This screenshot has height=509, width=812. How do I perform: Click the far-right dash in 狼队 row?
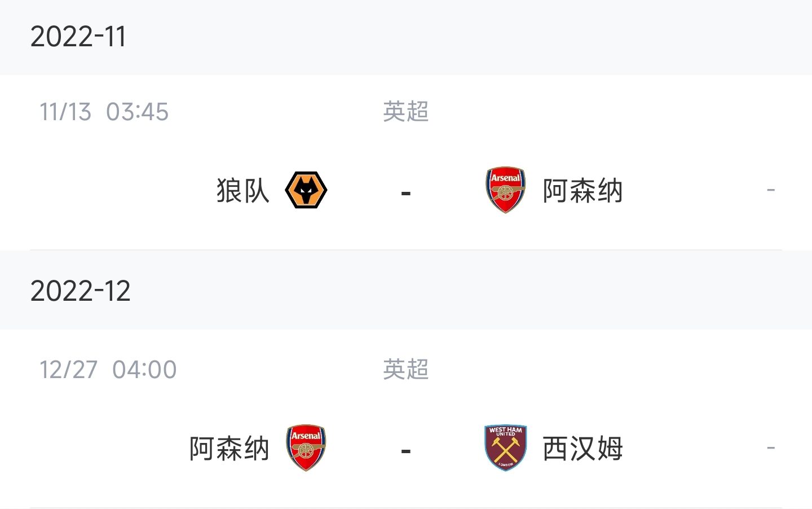point(771,190)
